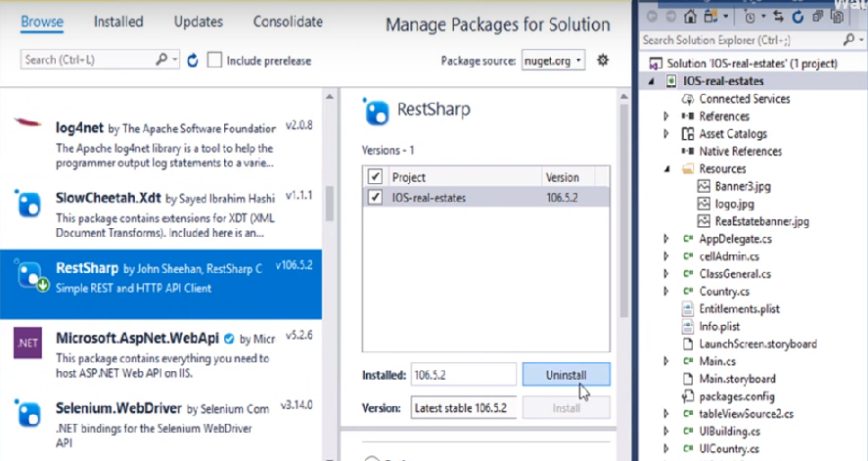Image resolution: width=868 pixels, height=461 pixels.
Task: Collapse All in Solution Explorer toolbar
Action: coord(818,17)
